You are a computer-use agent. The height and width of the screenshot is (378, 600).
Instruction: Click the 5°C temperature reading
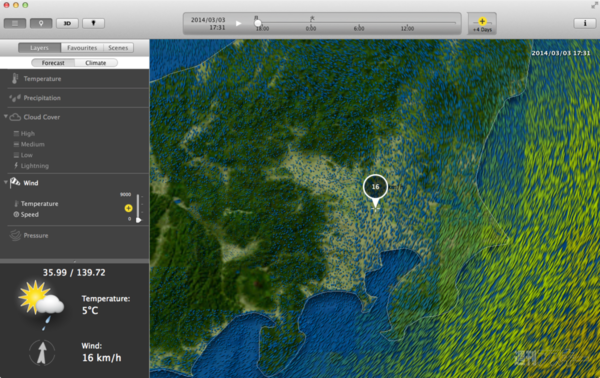(x=90, y=311)
